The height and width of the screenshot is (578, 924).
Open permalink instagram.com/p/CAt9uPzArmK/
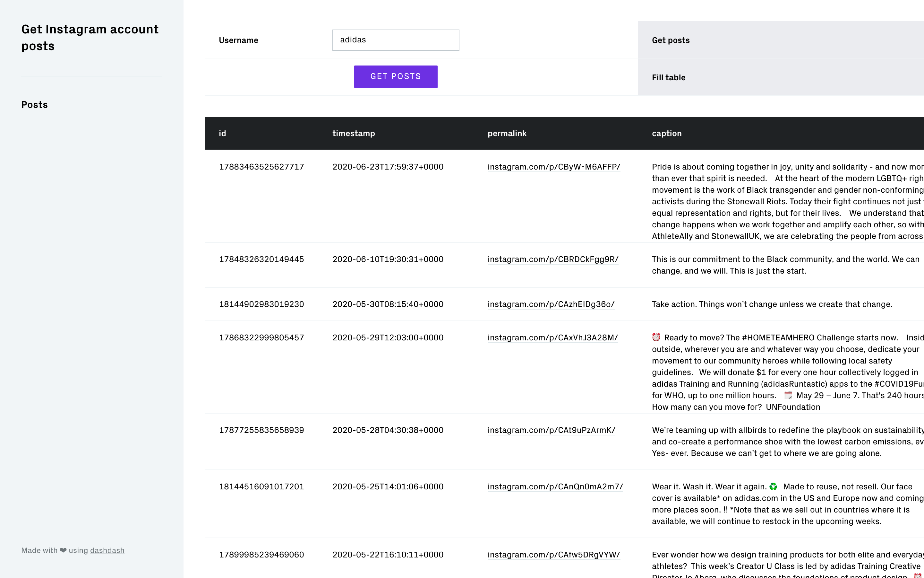[x=551, y=430]
